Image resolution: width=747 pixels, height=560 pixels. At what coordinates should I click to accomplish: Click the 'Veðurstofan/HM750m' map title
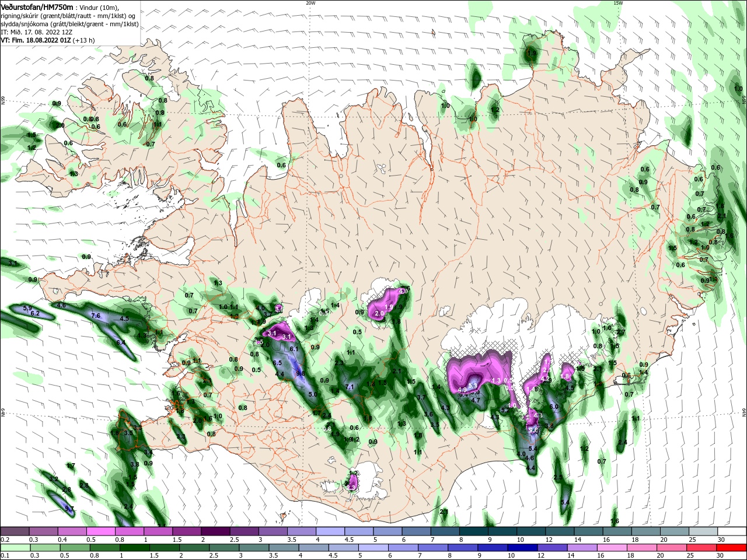[37, 7]
